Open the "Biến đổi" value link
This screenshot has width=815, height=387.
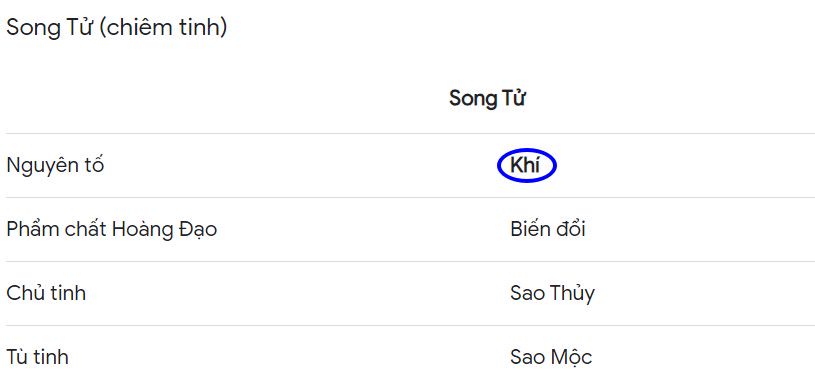coord(548,229)
